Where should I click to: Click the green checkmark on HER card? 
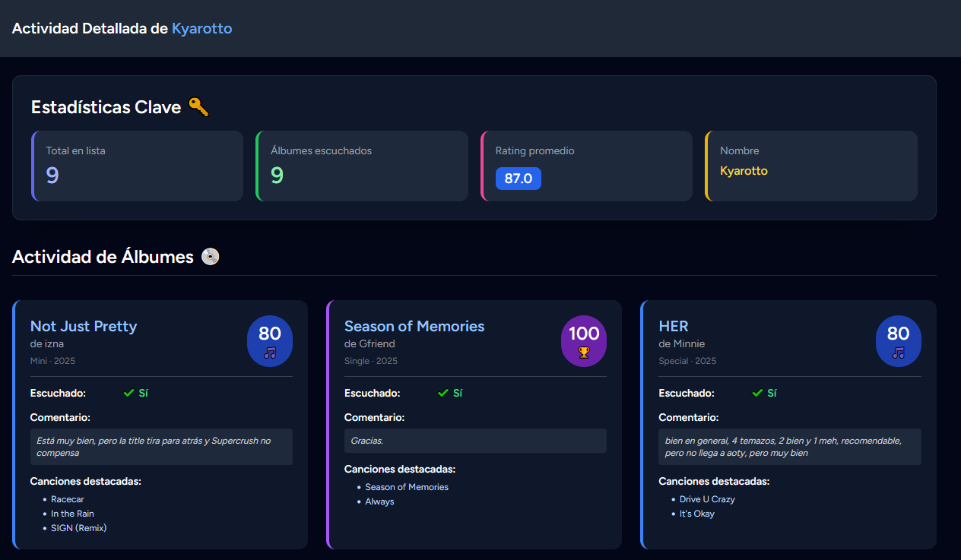pos(757,393)
